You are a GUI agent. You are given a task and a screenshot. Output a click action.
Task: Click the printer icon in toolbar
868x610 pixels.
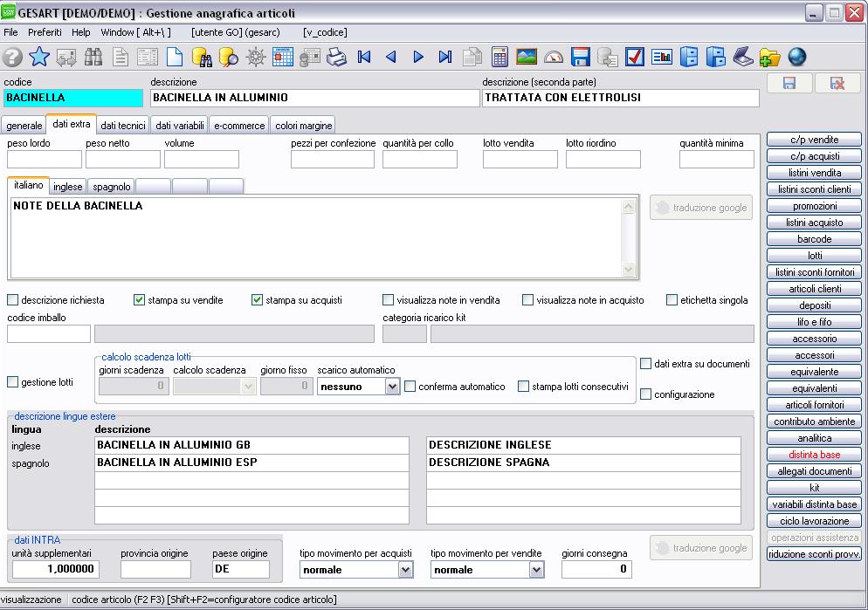coord(337,58)
